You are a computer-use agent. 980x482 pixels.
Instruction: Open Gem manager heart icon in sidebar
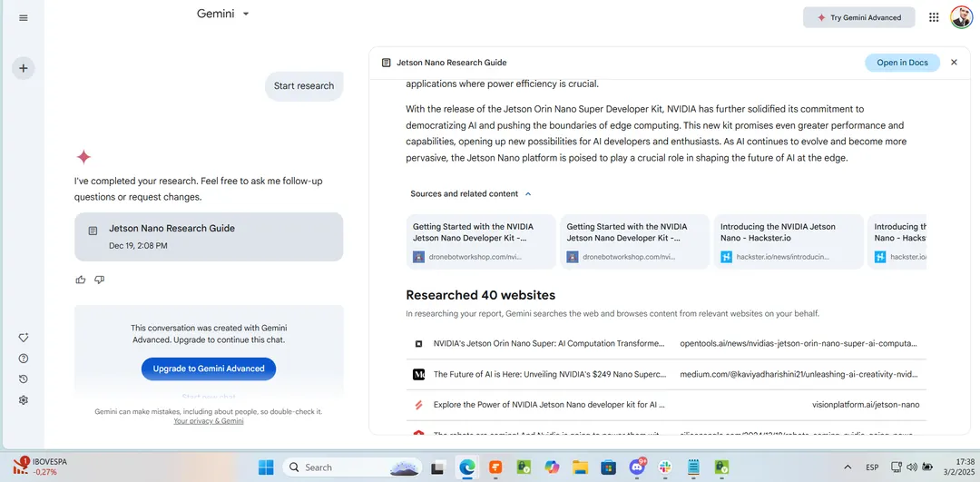(x=23, y=338)
